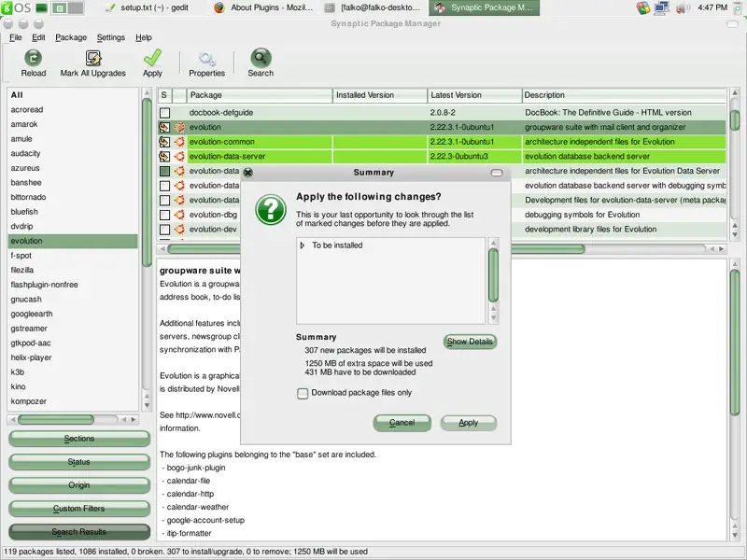Select 'googleearth' in the search list
Viewport: 747px width, 560px height.
tap(73, 314)
